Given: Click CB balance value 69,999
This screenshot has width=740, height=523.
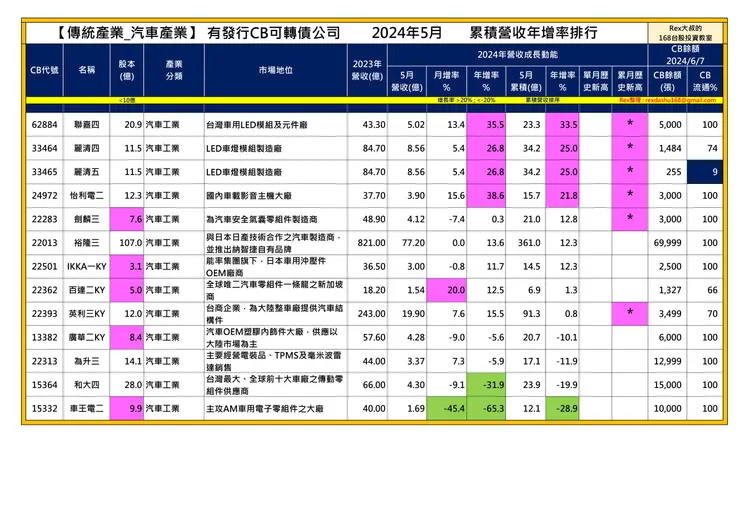Looking at the screenshot, I should point(667,243).
